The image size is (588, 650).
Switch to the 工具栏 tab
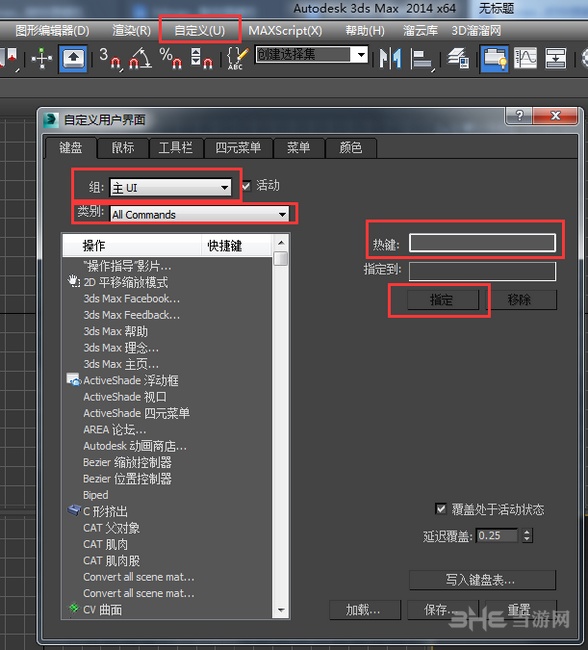tap(176, 148)
